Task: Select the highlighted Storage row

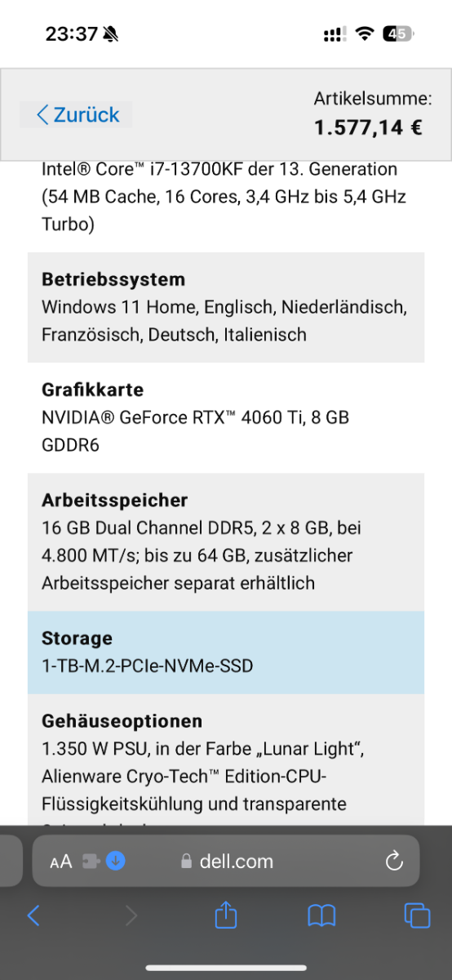Action: (226, 652)
